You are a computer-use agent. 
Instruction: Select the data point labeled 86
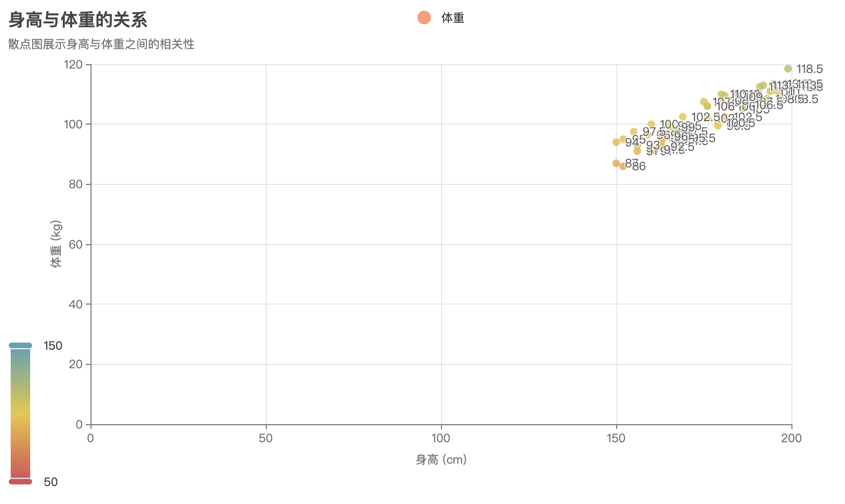click(x=623, y=166)
